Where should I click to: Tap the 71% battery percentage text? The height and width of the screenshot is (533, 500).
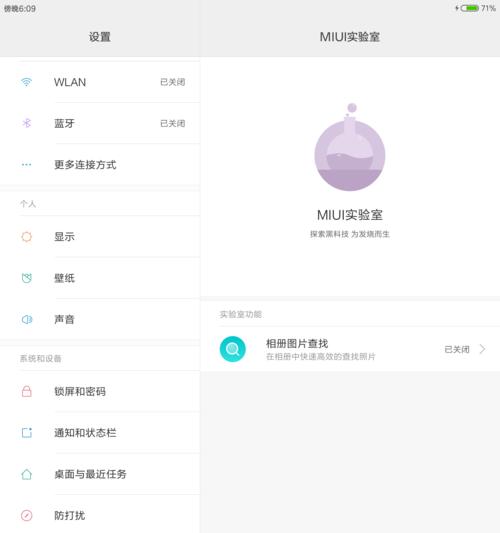click(x=488, y=8)
